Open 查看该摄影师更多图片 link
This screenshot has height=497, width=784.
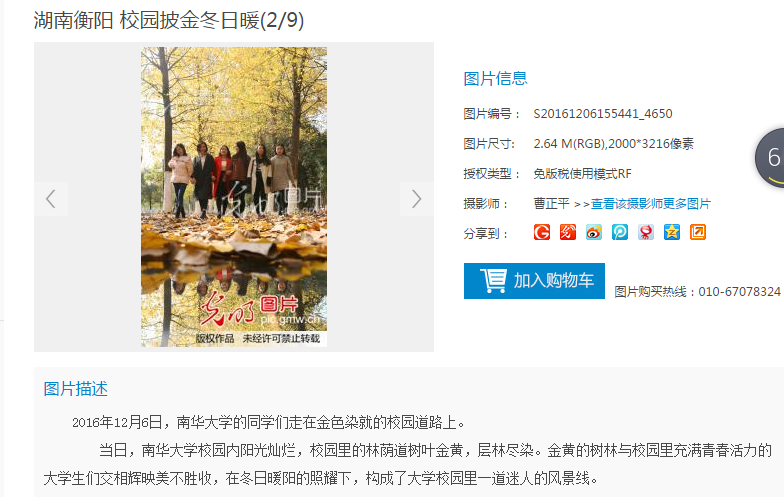pos(650,204)
